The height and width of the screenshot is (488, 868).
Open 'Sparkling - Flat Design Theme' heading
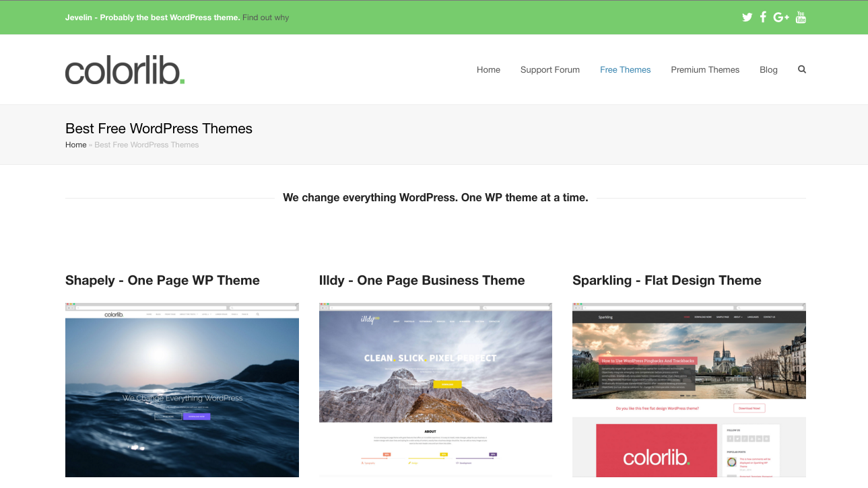[667, 281]
